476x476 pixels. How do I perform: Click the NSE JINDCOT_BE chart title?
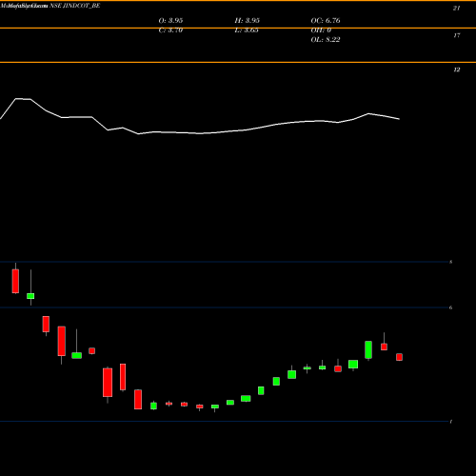click(x=75, y=6)
